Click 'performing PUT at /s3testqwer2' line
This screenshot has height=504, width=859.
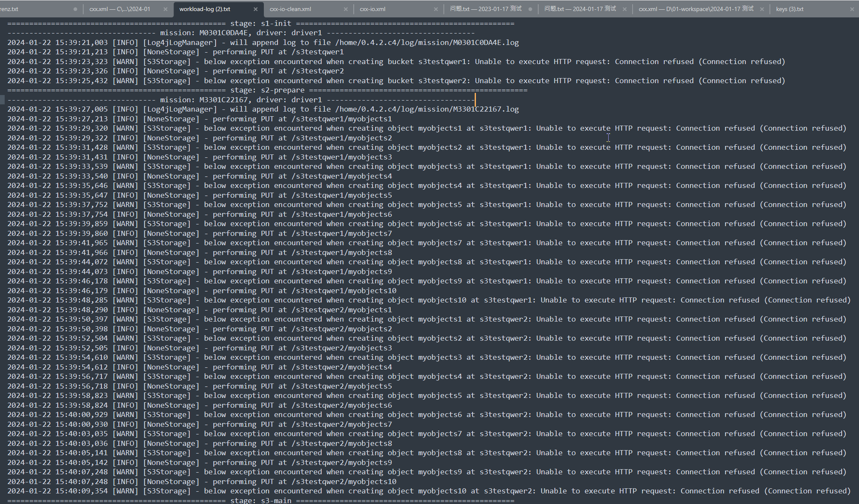click(176, 71)
